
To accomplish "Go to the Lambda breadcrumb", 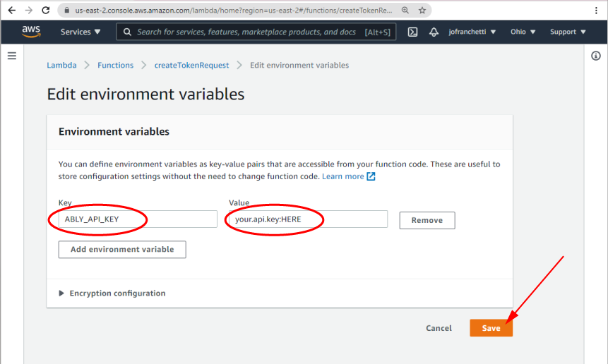I will tap(61, 65).
